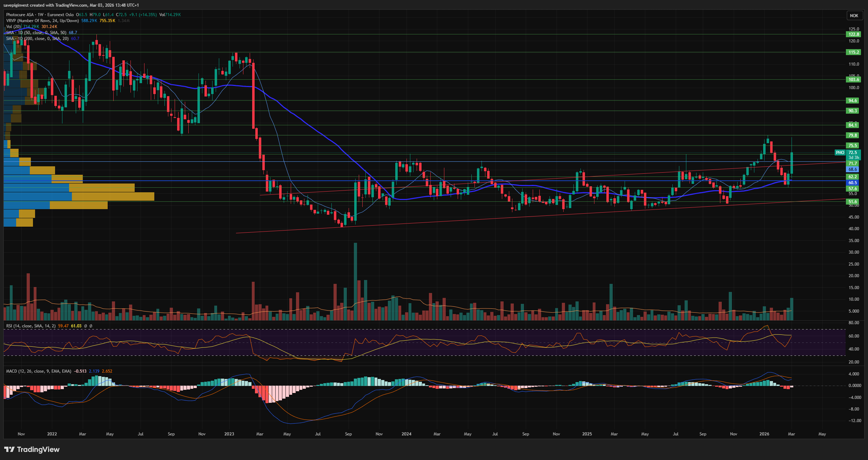Click the green 51.6 price level label
The width and height of the screenshot is (868, 460).
[x=852, y=202]
